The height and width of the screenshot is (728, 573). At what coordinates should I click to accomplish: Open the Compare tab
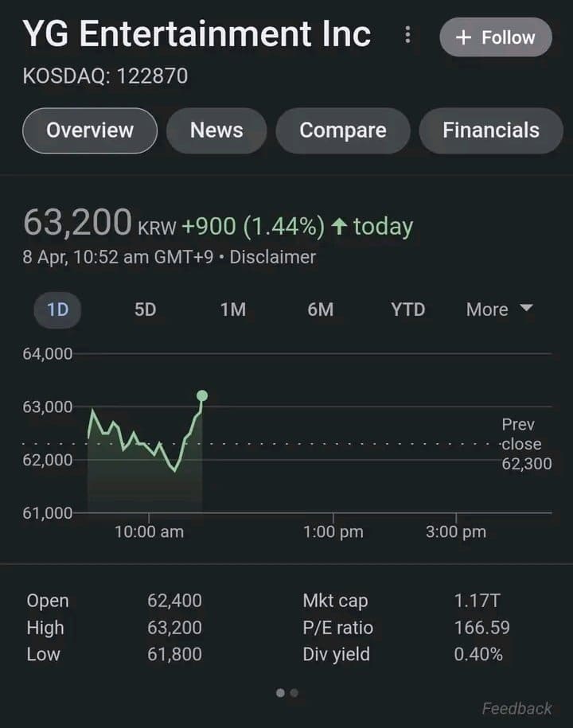343,130
